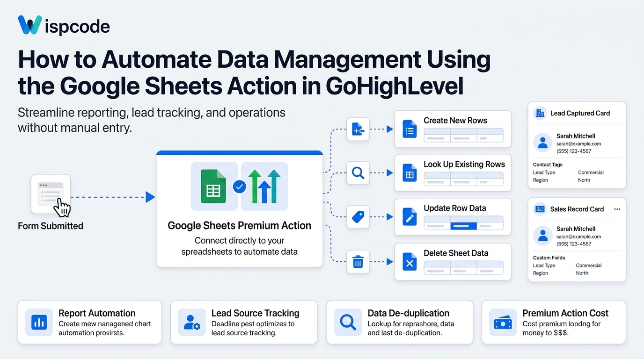The width and height of the screenshot is (644, 359).
Task: Click Sarah Mitchell avatar in Lead Captured Card
Action: pyautogui.click(x=543, y=143)
